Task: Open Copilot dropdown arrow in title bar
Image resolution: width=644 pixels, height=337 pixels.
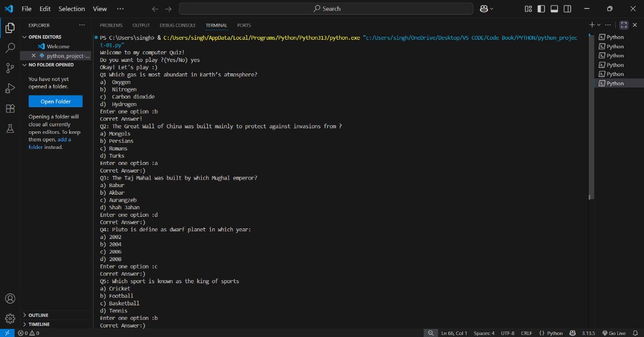Action: [493, 9]
